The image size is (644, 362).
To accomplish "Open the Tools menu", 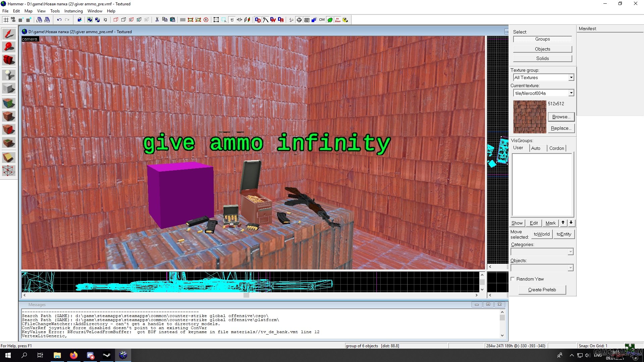I will coord(55,11).
